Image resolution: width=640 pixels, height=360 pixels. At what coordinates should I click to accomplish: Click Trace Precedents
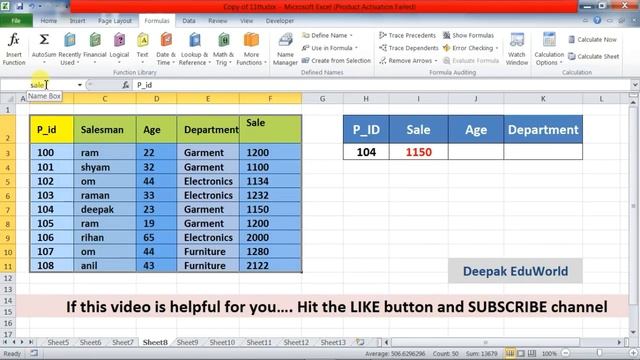[x=407, y=36]
